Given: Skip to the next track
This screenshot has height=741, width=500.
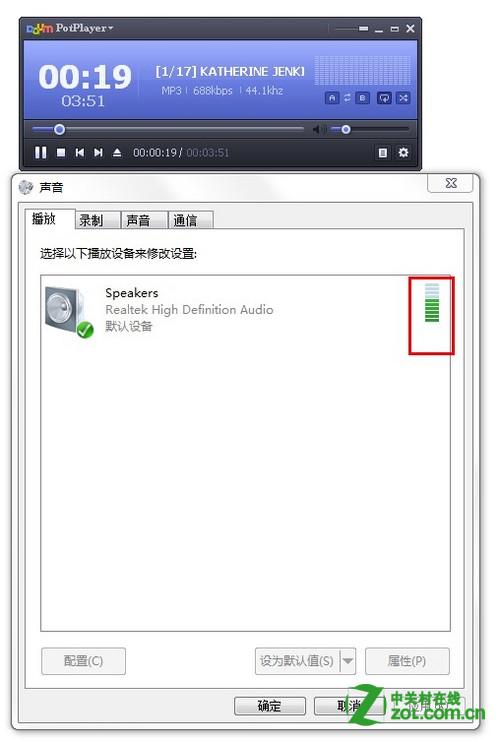Looking at the screenshot, I should pyautogui.click(x=98, y=153).
